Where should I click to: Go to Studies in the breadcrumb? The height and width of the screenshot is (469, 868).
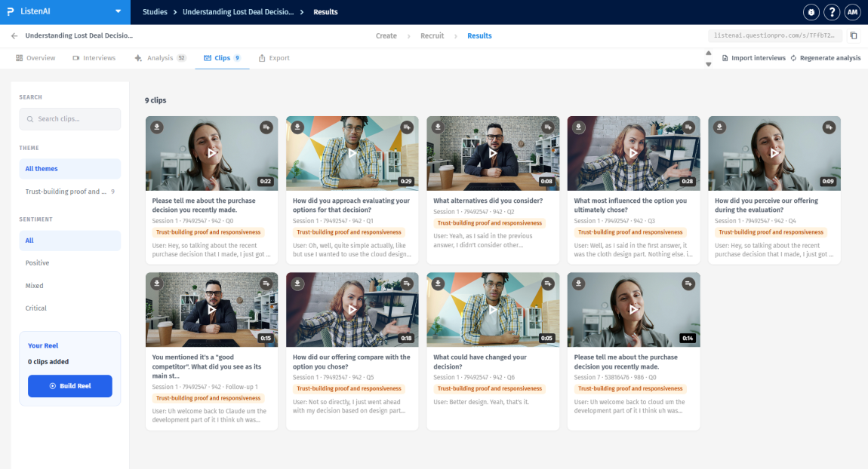point(155,11)
